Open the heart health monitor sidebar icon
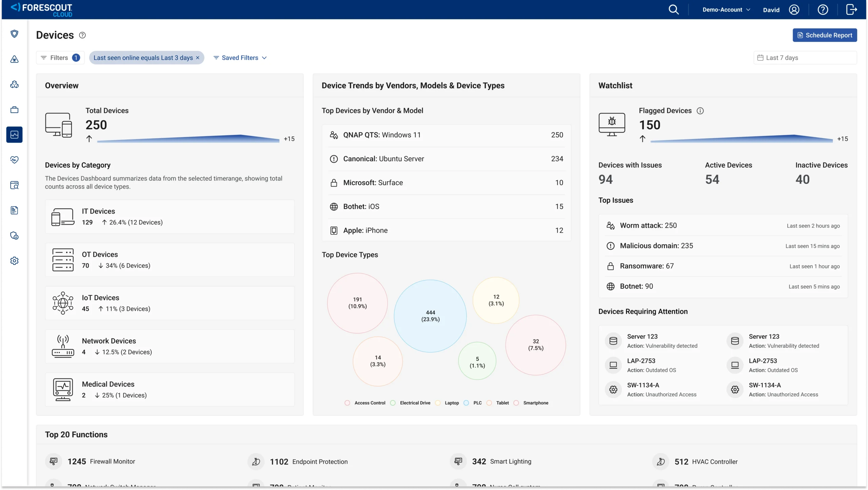This screenshot has height=490, width=868. tap(14, 160)
